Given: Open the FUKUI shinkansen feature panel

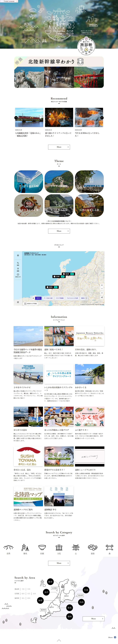Looking at the screenshot, I should (29, 77).
